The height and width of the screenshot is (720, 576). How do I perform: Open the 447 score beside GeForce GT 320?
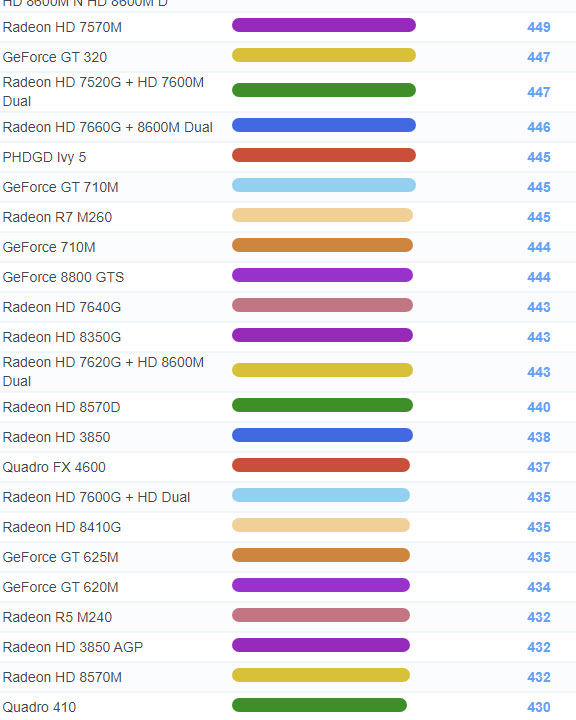click(x=539, y=57)
